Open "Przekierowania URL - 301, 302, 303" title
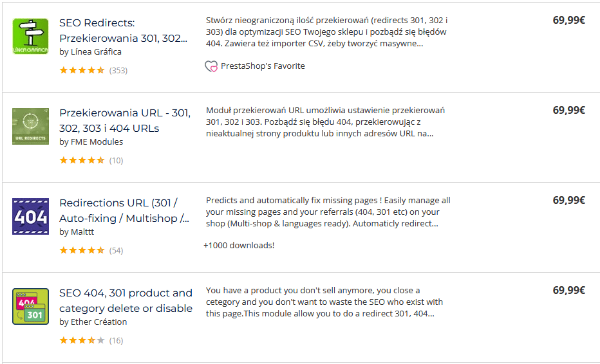 click(x=125, y=120)
